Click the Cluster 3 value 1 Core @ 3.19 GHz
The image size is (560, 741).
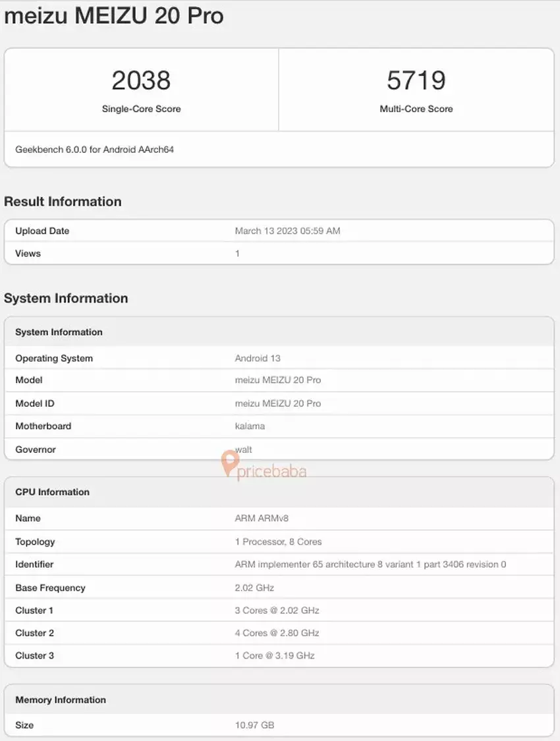click(275, 655)
